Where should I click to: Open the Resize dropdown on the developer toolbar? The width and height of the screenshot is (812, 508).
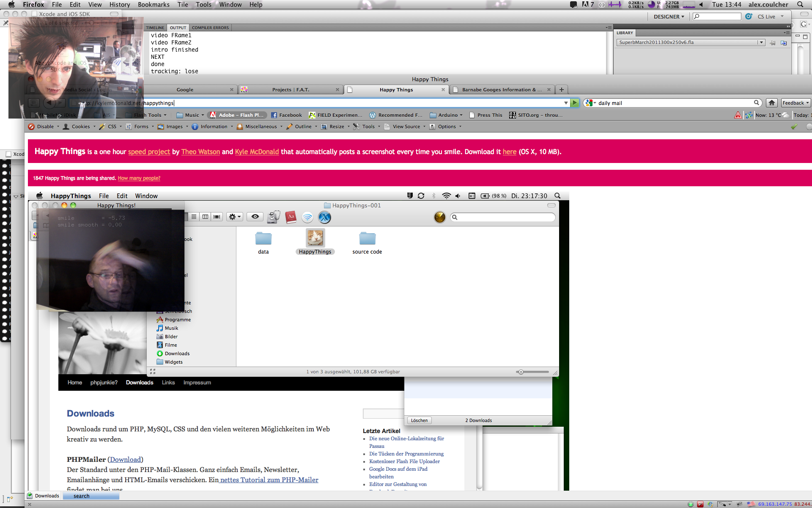point(336,127)
